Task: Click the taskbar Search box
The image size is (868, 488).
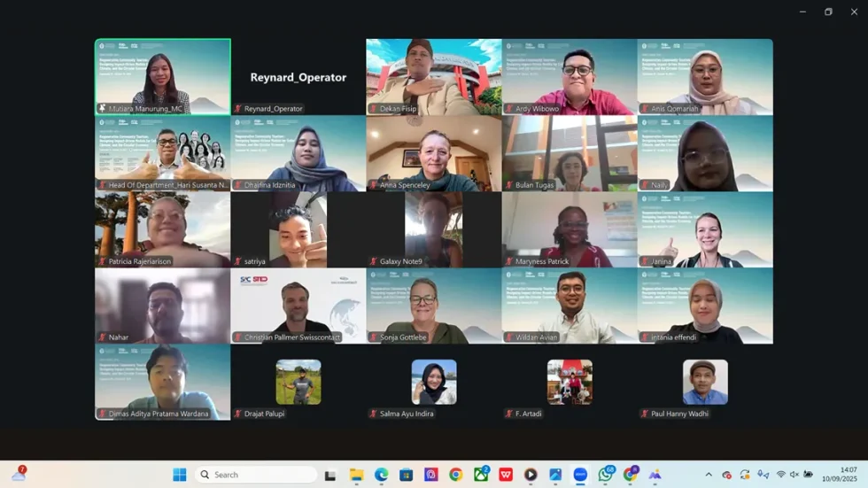Action: coord(256,475)
